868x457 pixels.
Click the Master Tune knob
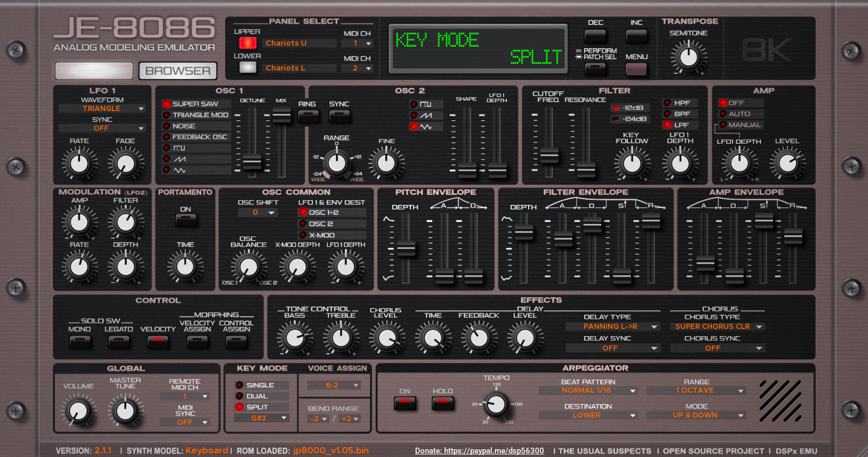[x=125, y=411]
